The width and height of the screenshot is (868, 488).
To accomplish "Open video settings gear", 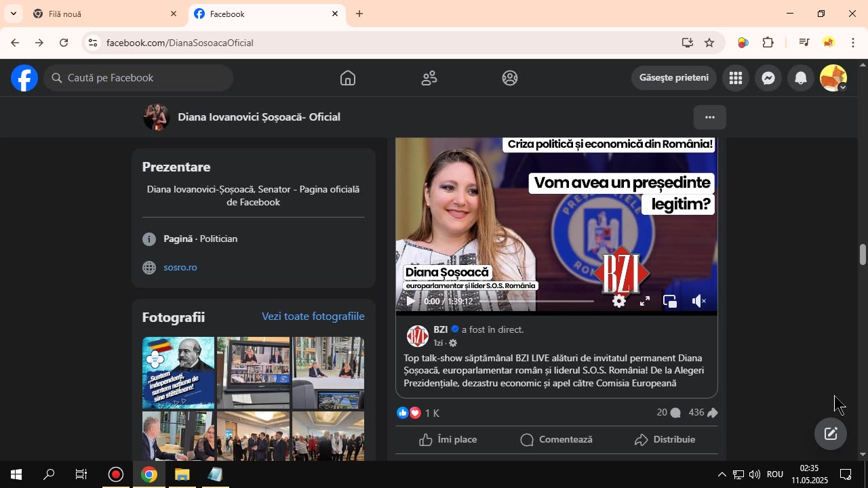I will click(x=619, y=301).
